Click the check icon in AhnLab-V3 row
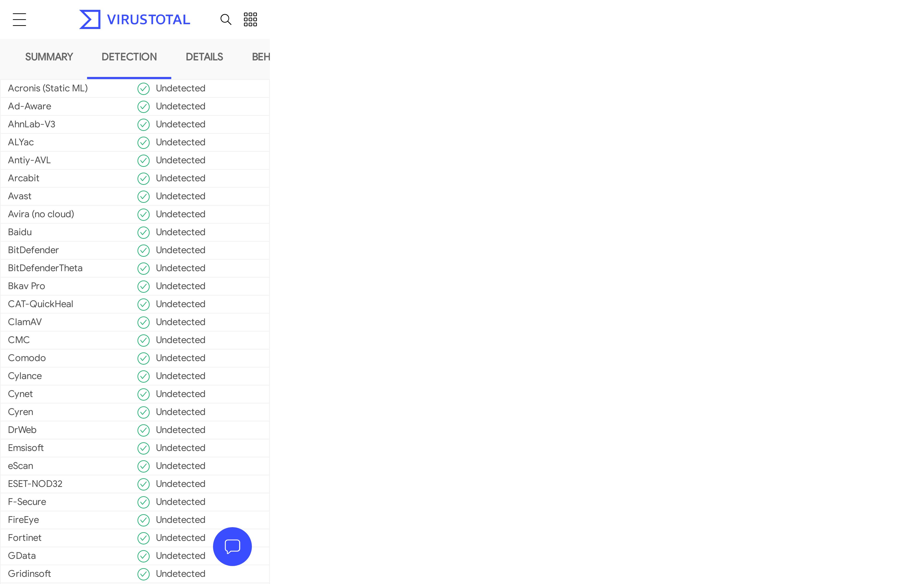Viewport: 924px width, 584px height. [x=143, y=125]
